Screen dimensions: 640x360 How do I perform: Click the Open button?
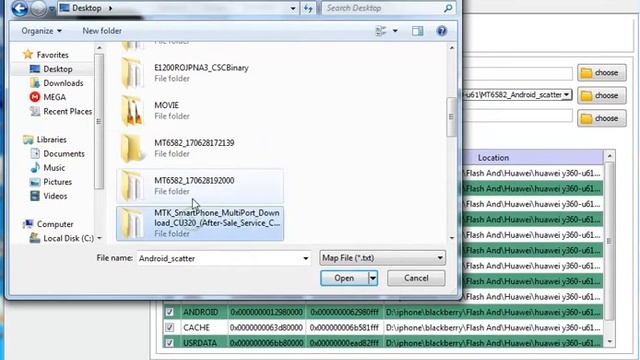coord(344,278)
